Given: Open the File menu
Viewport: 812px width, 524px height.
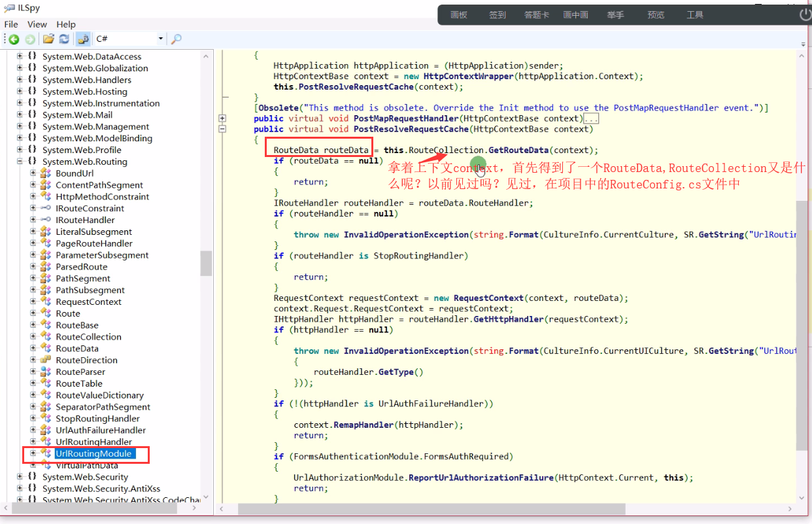Looking at the screenshot, I should (11, 24).
